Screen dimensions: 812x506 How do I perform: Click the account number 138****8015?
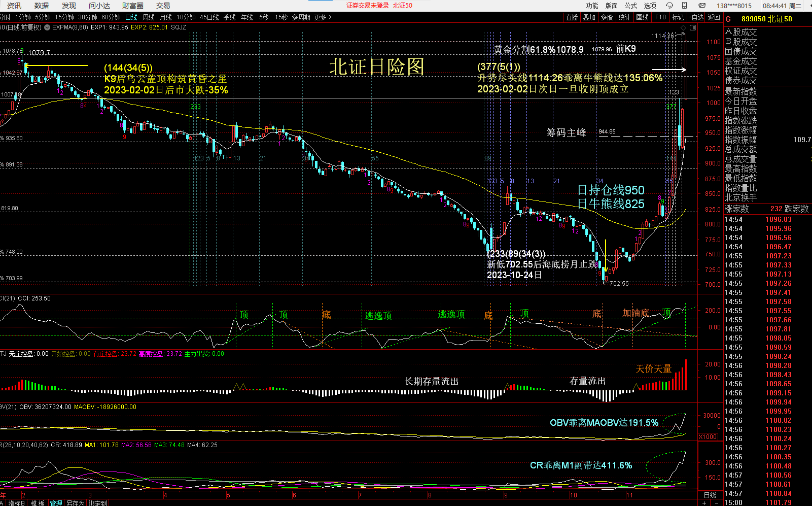[734, 6]
